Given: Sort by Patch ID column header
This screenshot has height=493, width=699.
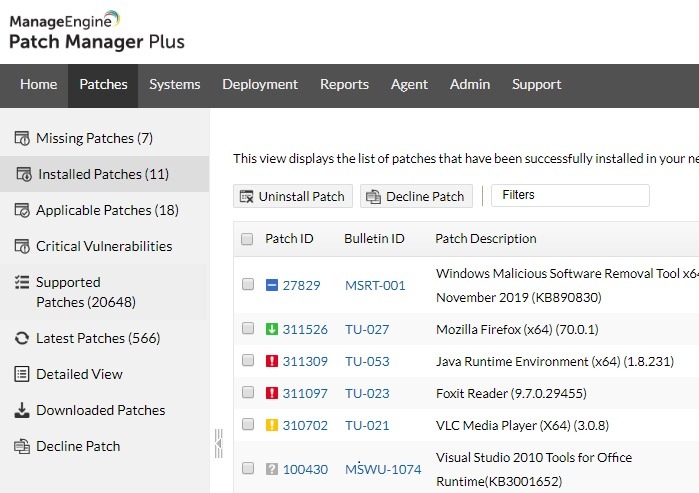Looking at the screenshot, I should pyautogui.click(x=289, y=238).
